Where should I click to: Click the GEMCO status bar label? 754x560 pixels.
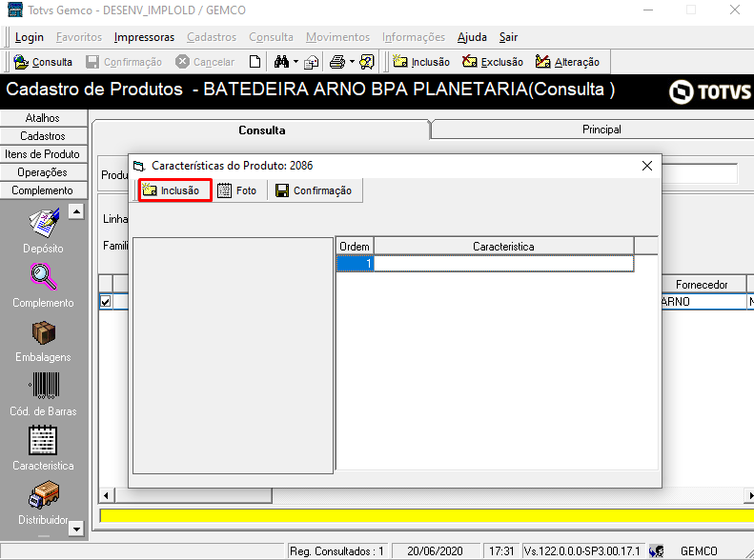click(699, 550)
